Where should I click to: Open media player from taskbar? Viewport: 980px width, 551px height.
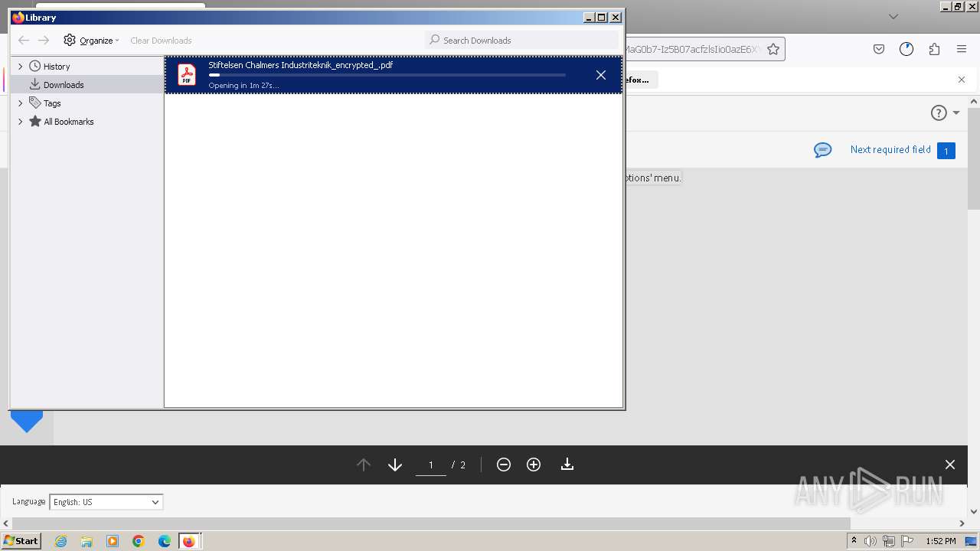(113, 541)
